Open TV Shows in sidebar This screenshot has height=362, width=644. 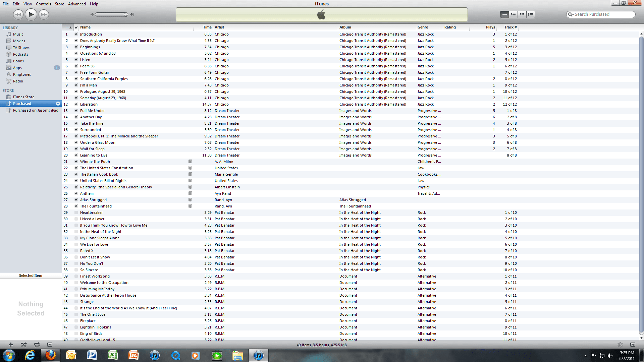(x=21, y=48)
